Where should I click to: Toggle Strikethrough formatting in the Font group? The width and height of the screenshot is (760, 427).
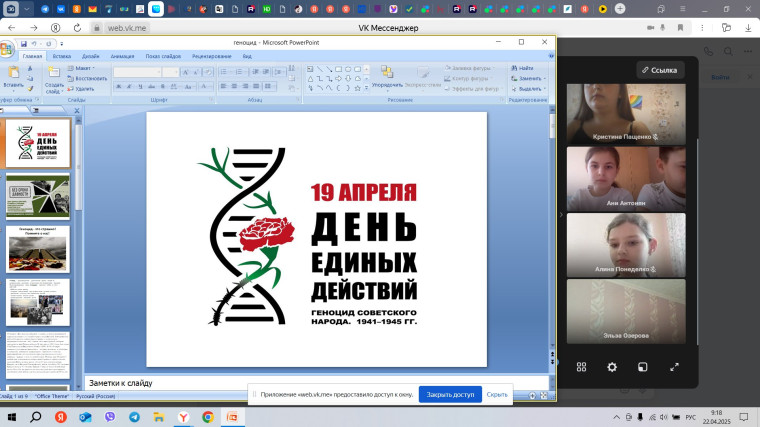pos(151,87)
